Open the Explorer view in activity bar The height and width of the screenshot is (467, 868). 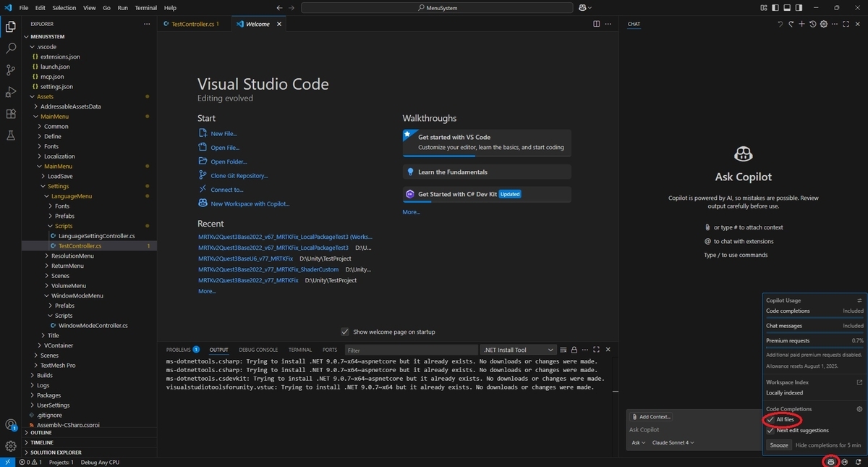click(x=11, y=27)
